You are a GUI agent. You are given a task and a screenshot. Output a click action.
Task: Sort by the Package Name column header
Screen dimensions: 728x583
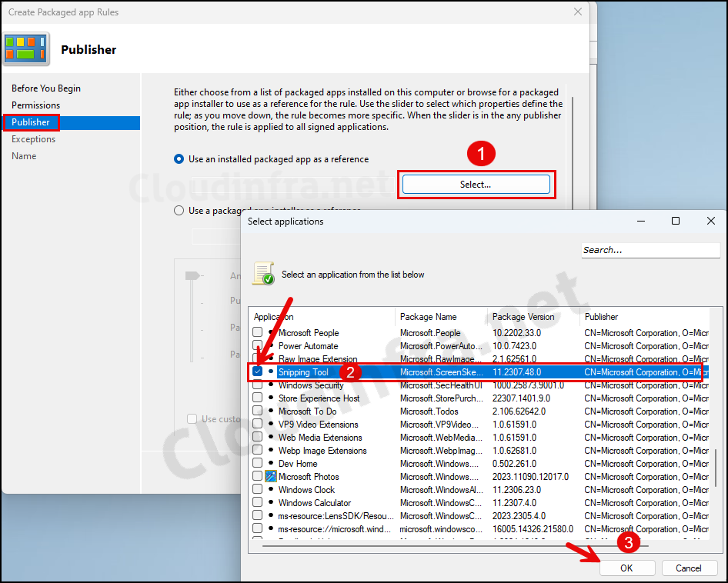pyautogui.click(x=442, y=317)
